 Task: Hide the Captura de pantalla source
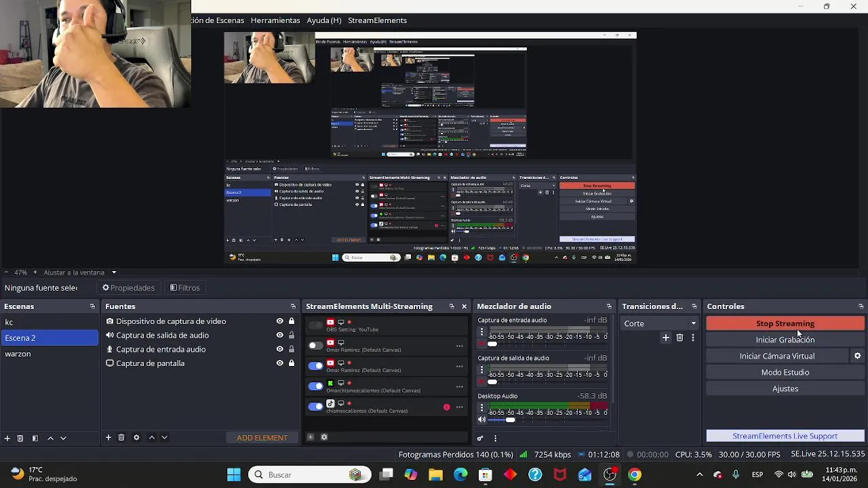(x=279, y=363)
